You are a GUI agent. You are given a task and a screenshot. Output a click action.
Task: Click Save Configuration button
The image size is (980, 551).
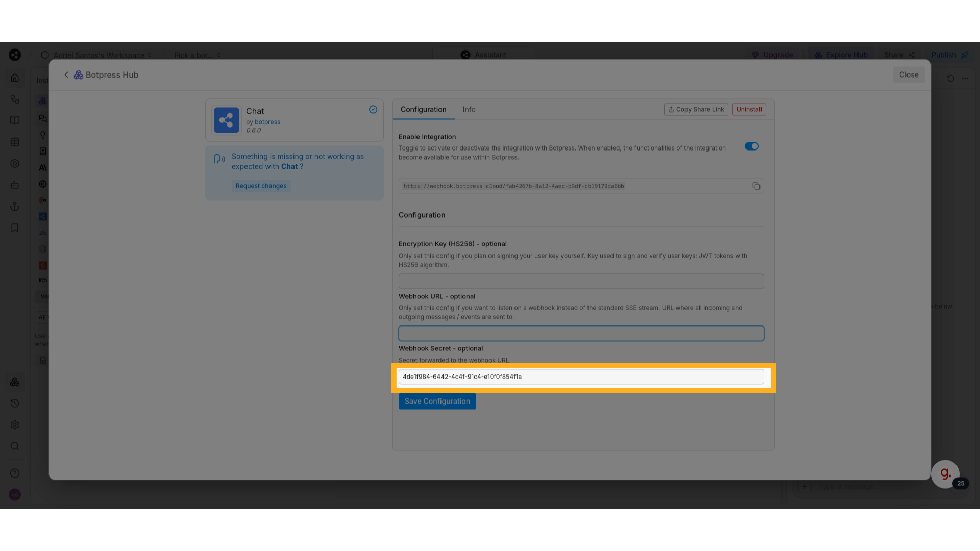coord(437,401)
